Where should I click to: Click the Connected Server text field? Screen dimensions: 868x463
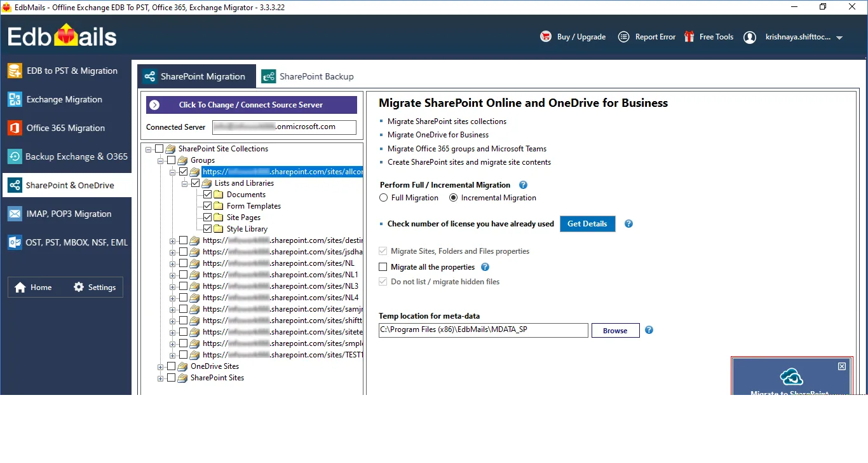coord(284,127)
